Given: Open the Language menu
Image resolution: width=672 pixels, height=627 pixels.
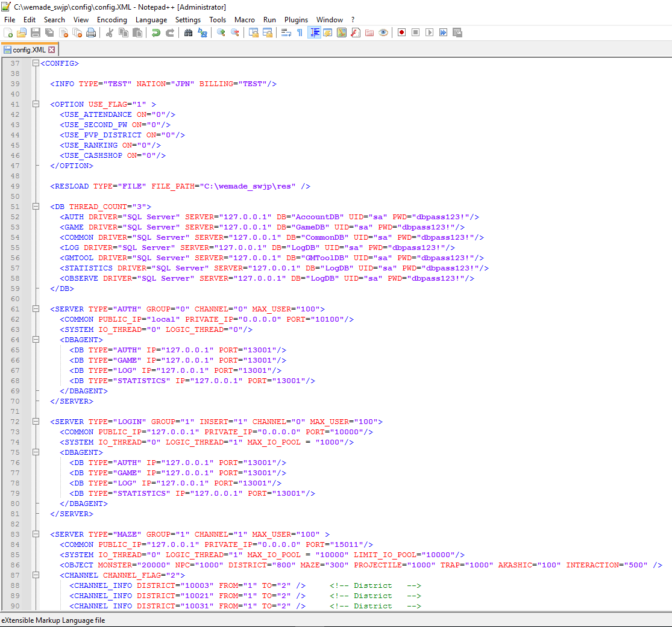Looking at the screenshot, I should (151, 20).
